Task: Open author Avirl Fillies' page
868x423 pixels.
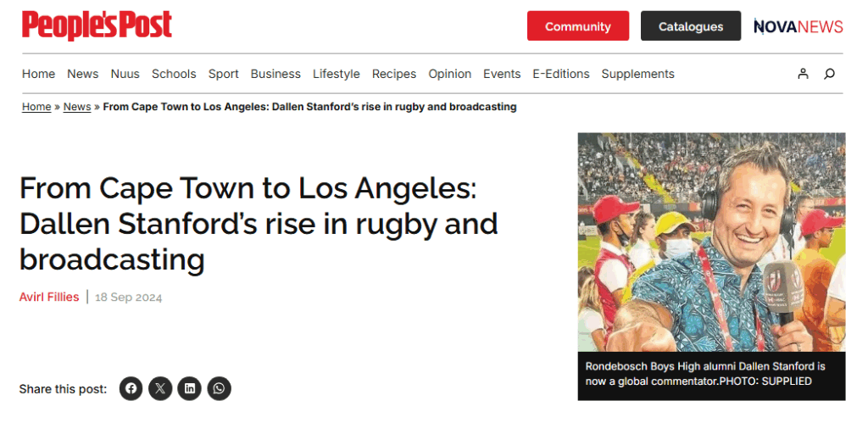Action: (x=49, y=297)
